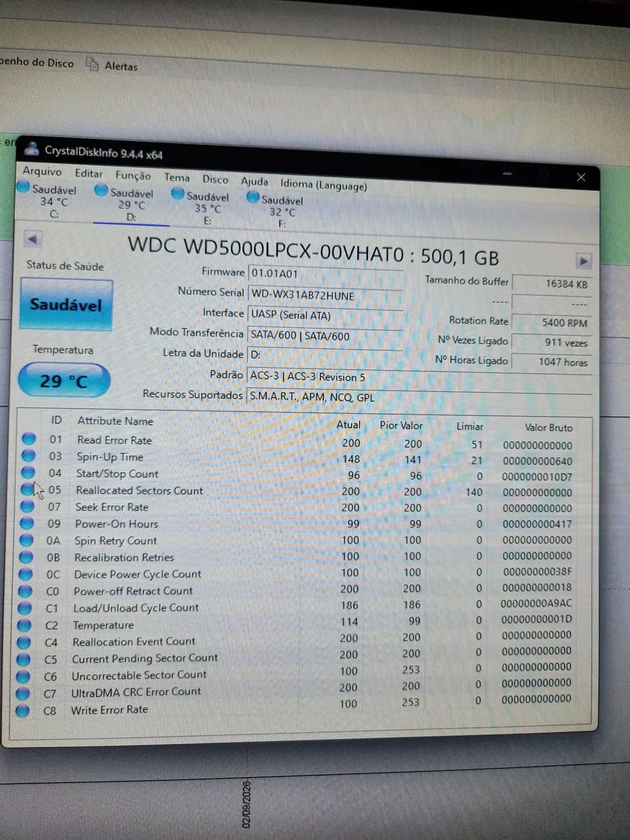The height and width of the screenshot is (840, 630).
Task: Open the Ajuda menu
Action: coord(254,182)
